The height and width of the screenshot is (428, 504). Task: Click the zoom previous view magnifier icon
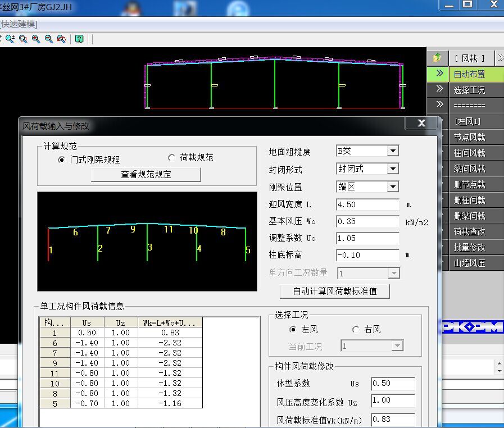[61, 39]
